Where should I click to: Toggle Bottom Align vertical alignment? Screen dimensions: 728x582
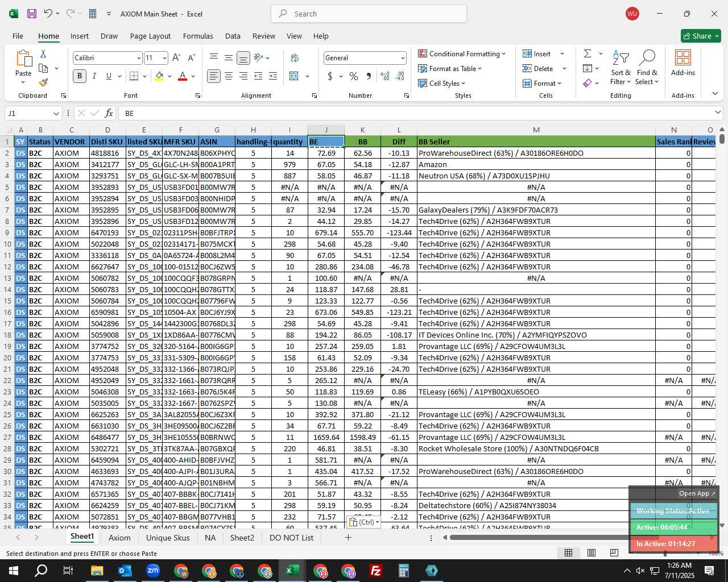click(243, 57)
